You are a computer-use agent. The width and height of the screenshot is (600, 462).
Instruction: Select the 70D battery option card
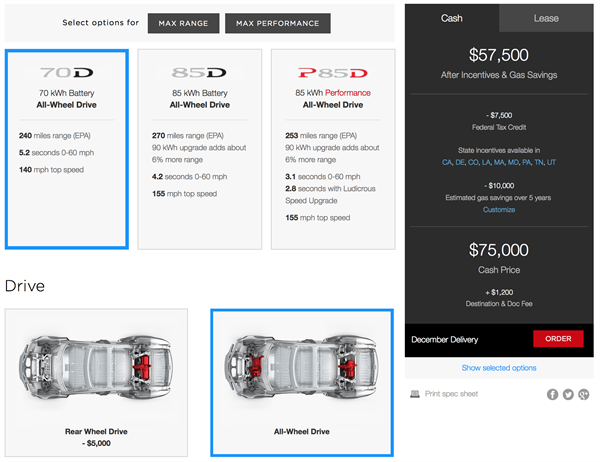point(67,149)
